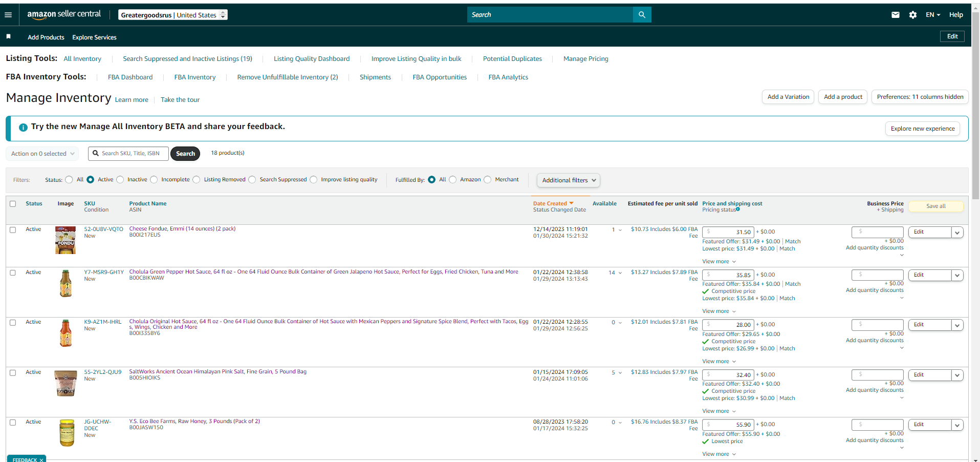This screenshot has width=980, height=462.
Task: Open the marketplace account selector
Action: coord(173,15)
